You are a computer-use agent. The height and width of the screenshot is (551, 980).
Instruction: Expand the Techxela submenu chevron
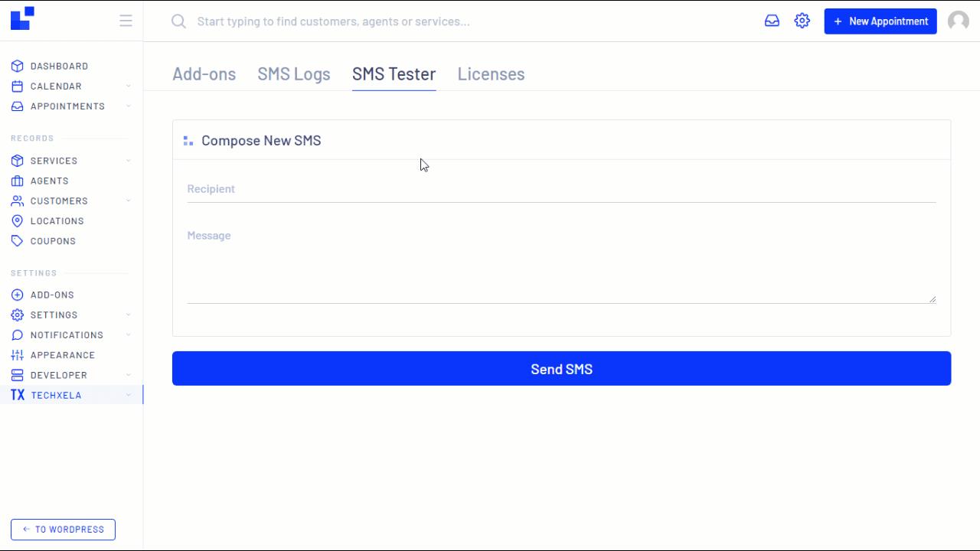[x=128, y=395]
